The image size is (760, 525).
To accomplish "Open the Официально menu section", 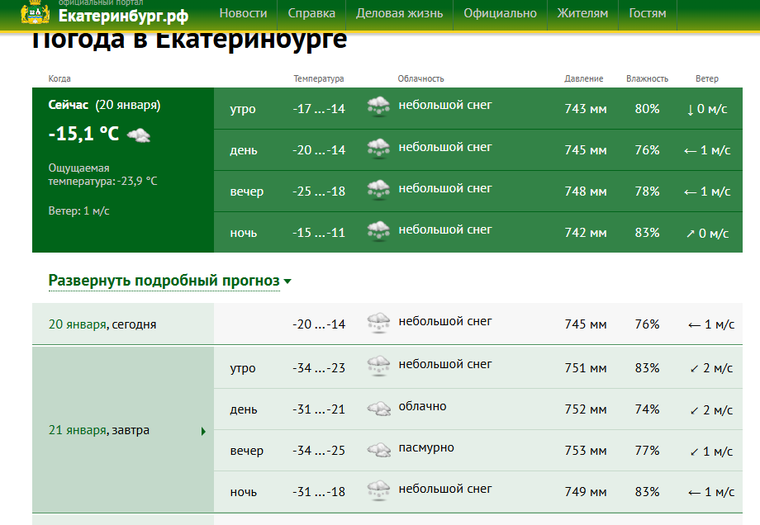I will click(x=500, y=14).
